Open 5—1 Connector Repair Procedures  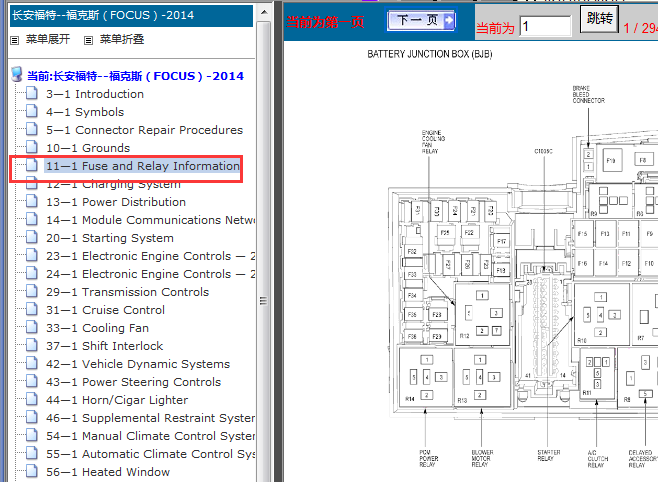coord(144,130)
